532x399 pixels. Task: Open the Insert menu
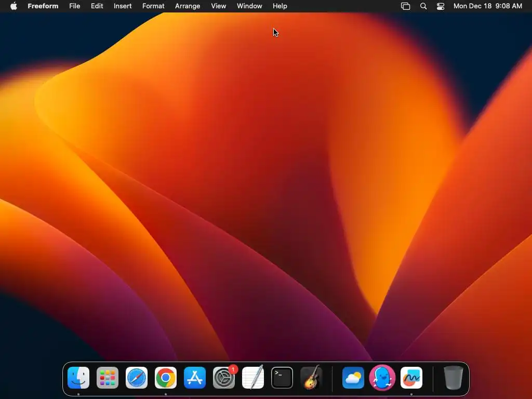[123, 6]
